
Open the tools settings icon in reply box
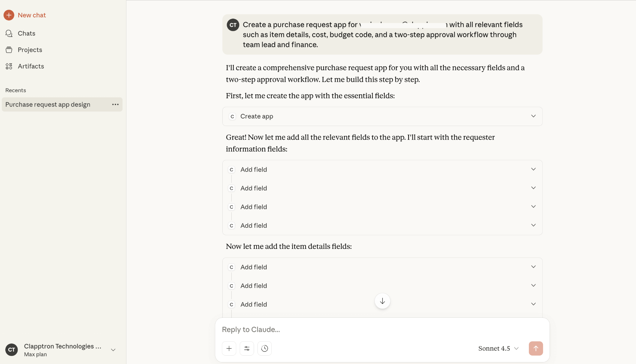click(247, 348)
